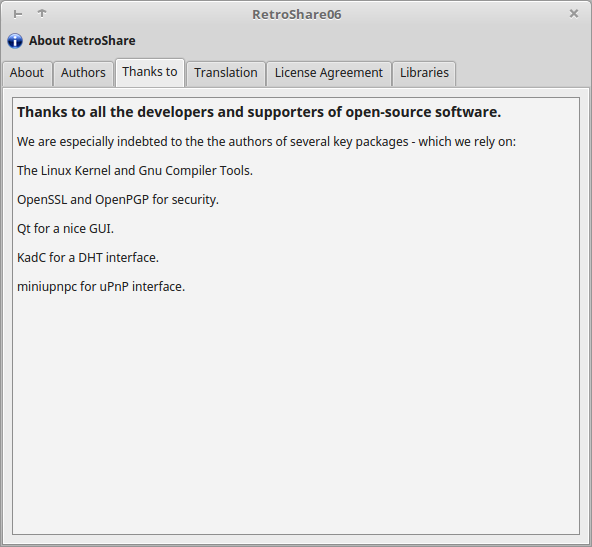This screenshot has width=592, height=547.
Task: Click the KadC for a DHT interface line
Action: 88,258
